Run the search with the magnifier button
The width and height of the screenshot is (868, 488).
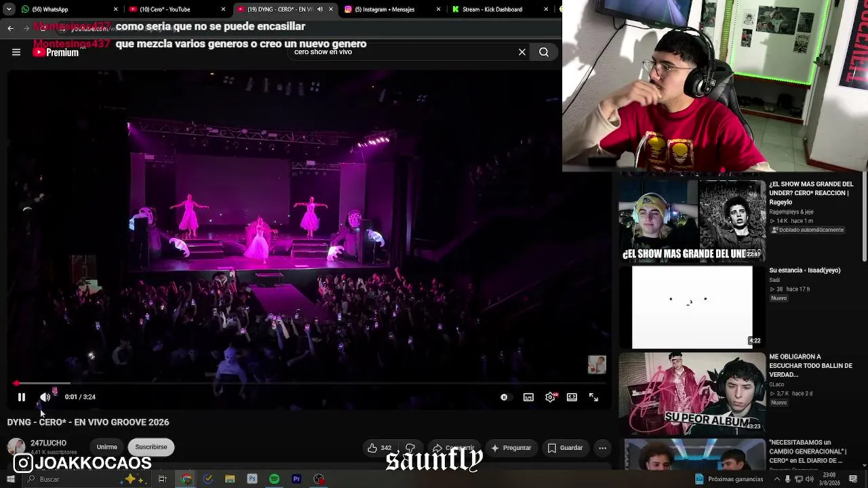(x=544, y=52)
